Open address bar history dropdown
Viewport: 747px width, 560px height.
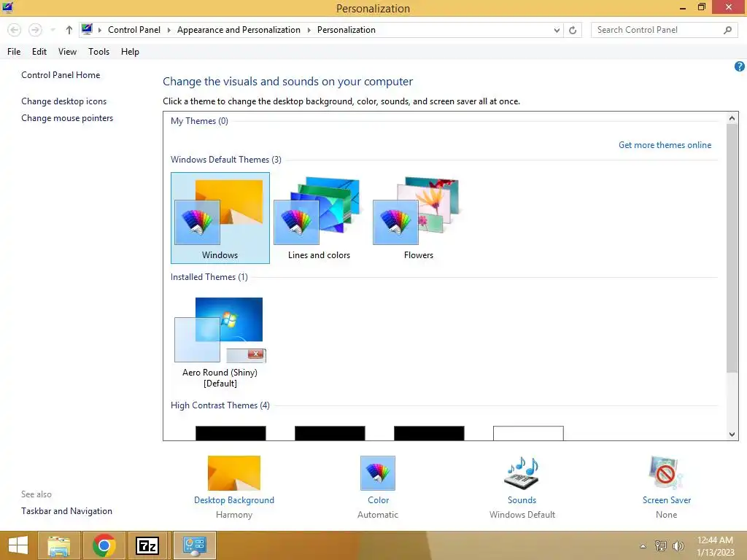tap(557, 30)
